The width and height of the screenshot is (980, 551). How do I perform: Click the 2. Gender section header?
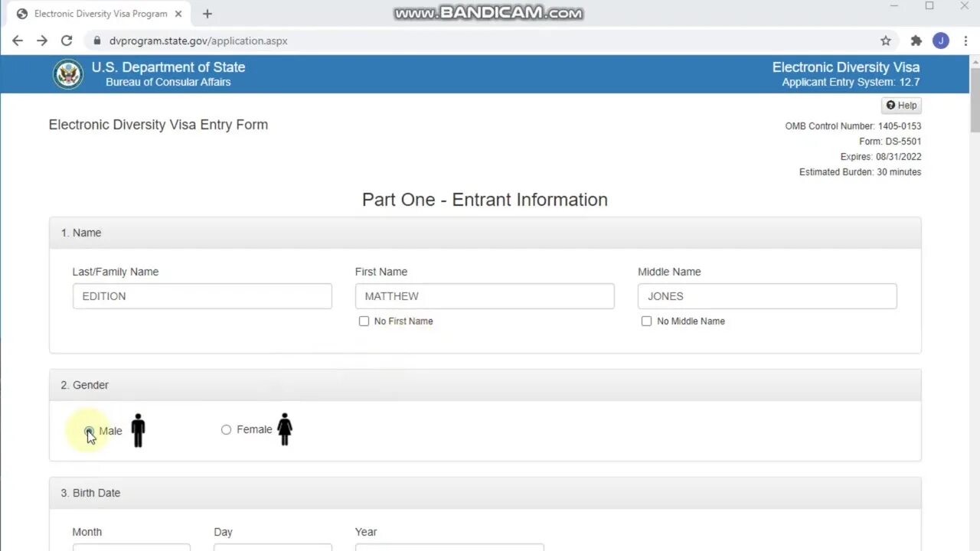(485, 385)
